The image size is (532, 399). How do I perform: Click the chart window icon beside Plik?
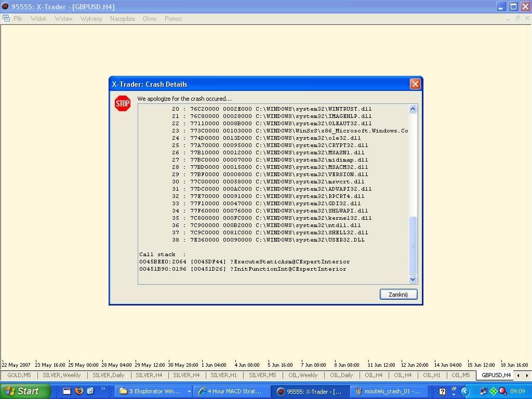pos(6,19)
